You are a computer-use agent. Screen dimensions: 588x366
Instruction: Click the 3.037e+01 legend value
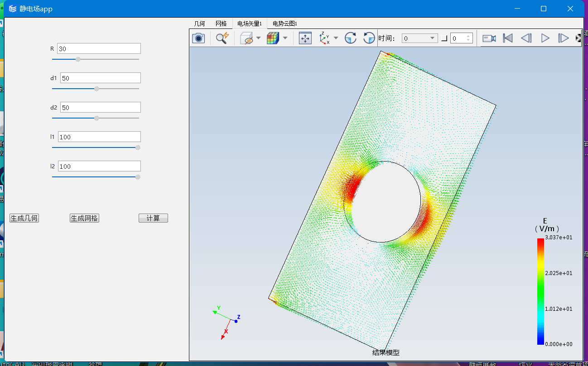pyautogui.click(x=559, y=237)
